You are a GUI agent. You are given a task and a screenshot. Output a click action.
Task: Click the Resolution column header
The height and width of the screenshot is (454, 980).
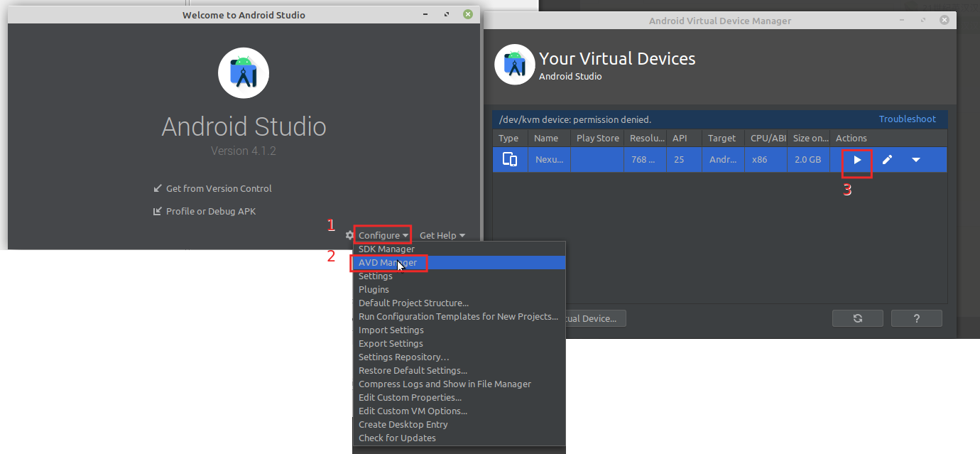click(x=646, y=139)
